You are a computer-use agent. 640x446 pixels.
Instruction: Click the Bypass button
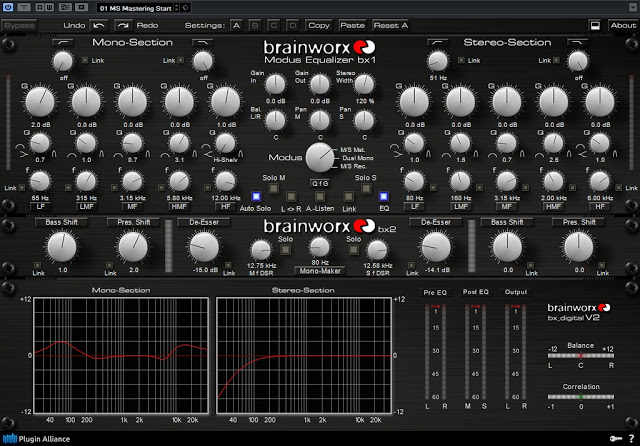pos(20,23)
